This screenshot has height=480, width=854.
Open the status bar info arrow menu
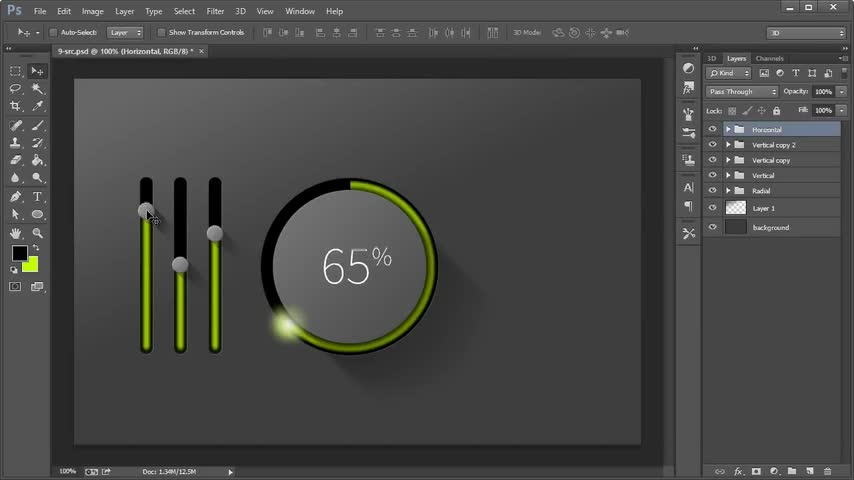coord(230,472)
